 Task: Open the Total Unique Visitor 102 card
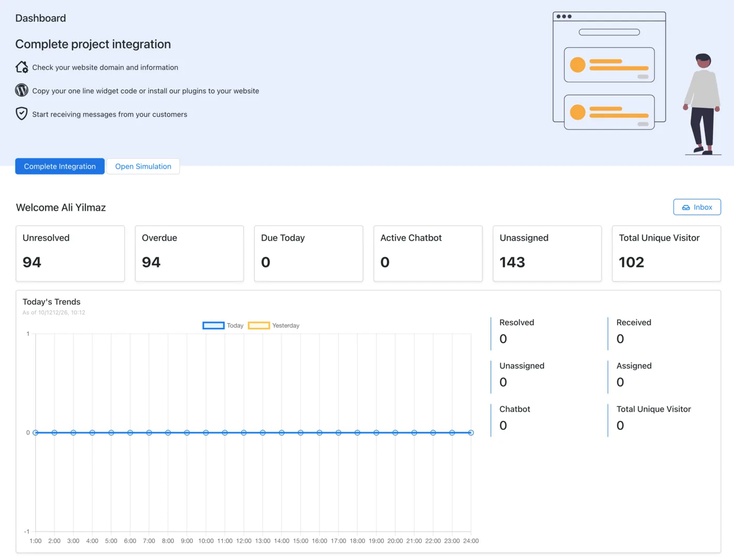click(666, 253)
